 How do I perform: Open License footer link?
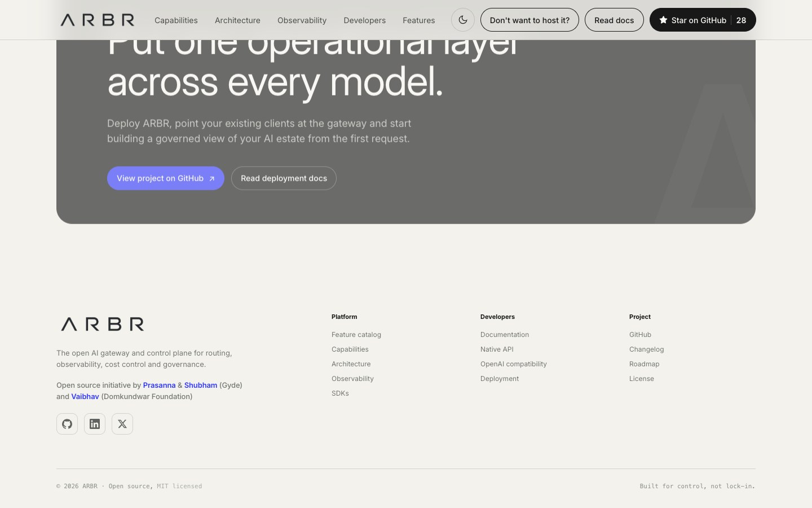coord(642,379)
